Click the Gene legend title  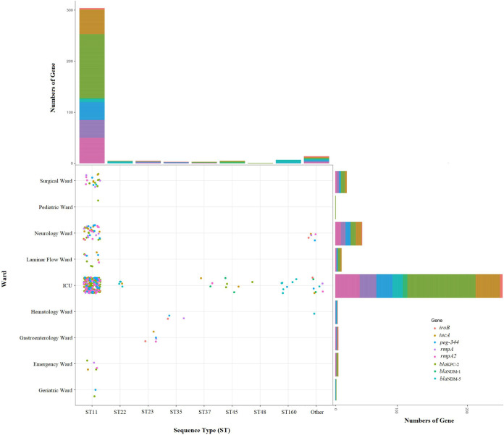437,321
